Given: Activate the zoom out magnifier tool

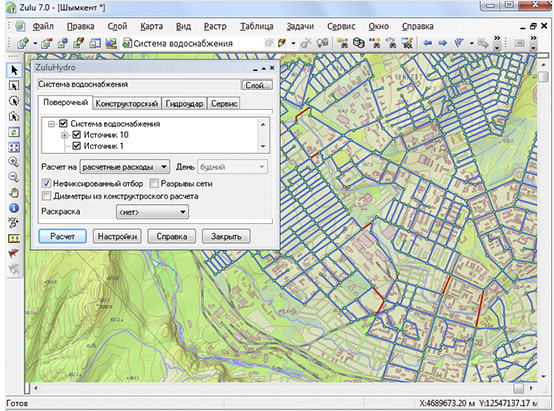Looking at the screenshot, I should coord(14,177).
